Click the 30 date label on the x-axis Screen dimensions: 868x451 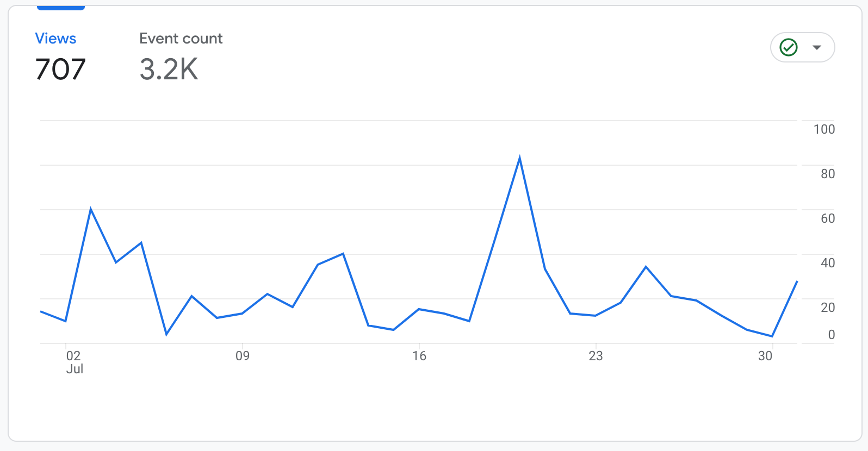[765, 356]
